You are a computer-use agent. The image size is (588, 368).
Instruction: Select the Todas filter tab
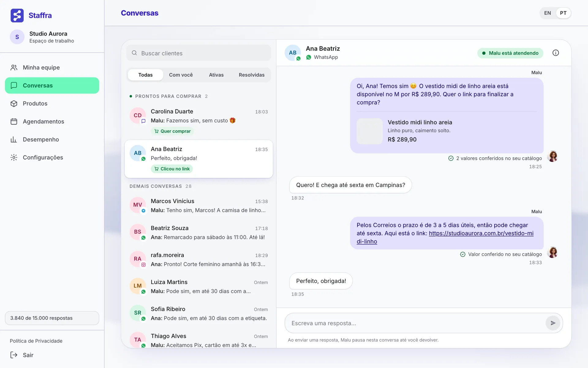tap(145, 75)
